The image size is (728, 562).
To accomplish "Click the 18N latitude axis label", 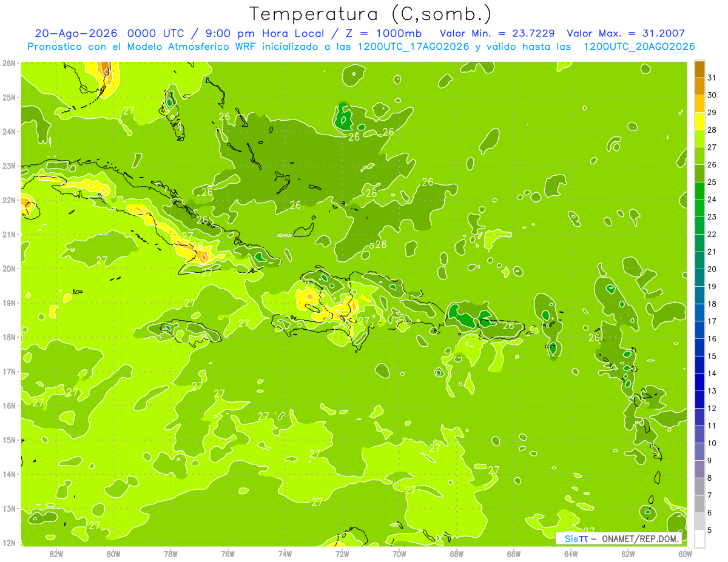I will click(x=9, y=337).
